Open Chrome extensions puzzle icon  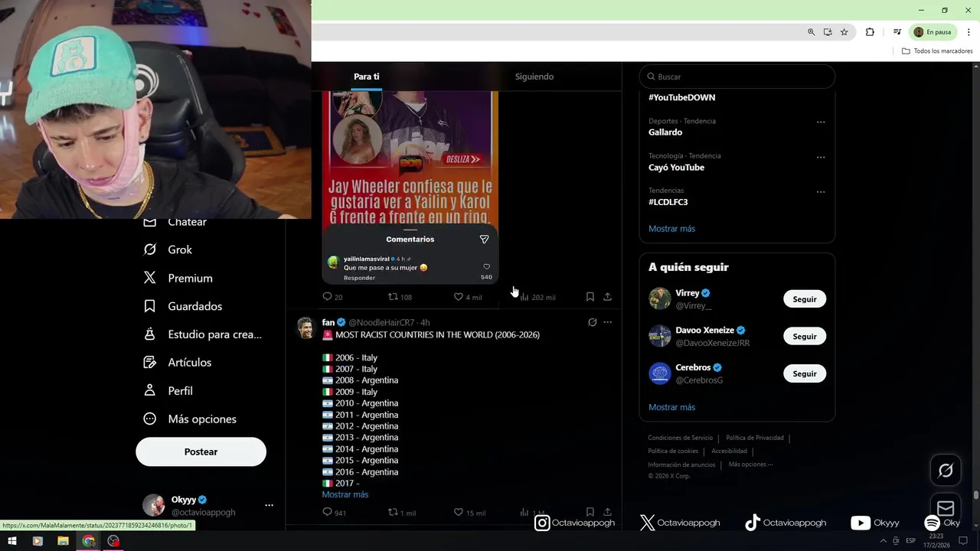tap(870, 32)
